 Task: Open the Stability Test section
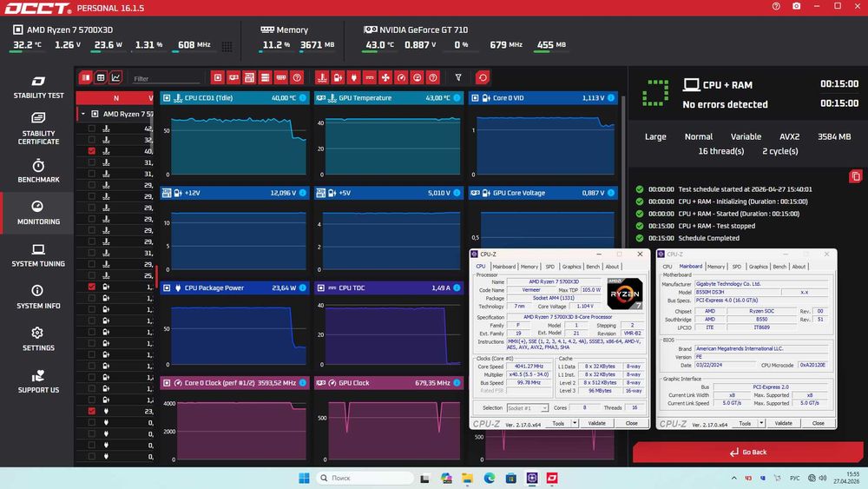(x=38, y=88)
